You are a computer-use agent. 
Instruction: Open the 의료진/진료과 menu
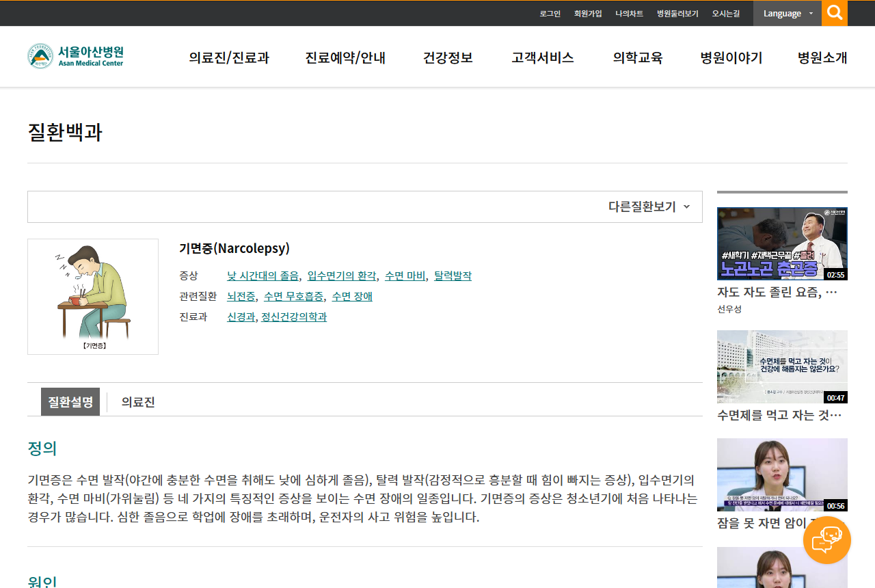(229, 57)
